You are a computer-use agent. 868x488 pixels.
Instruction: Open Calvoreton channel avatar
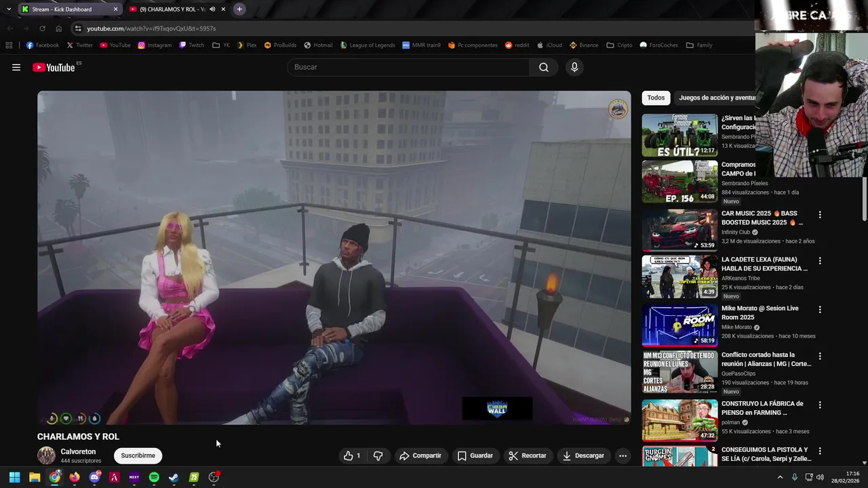click(x=46, y=455)
